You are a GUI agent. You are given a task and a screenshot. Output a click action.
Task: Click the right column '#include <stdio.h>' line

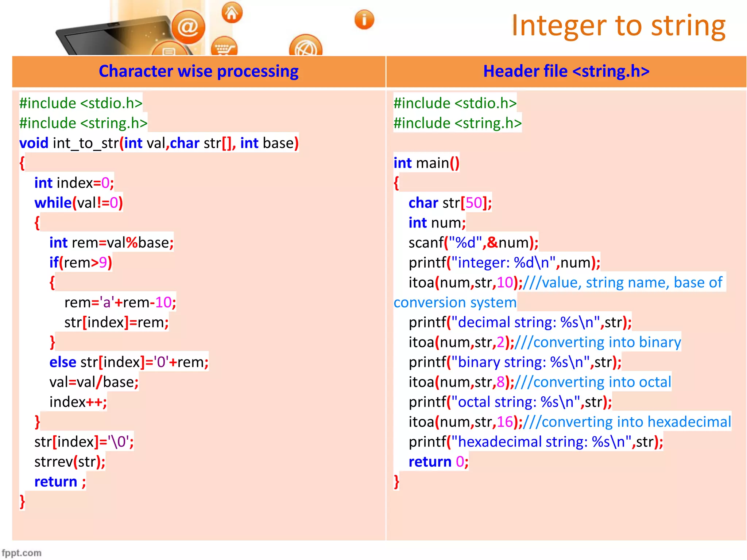[455, 103]
